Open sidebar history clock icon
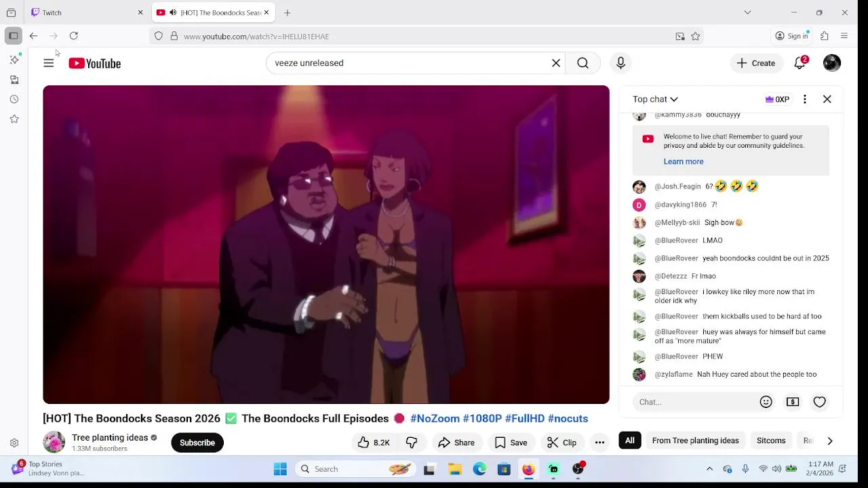This screenshot has width=868, height=488. [14, 100]
